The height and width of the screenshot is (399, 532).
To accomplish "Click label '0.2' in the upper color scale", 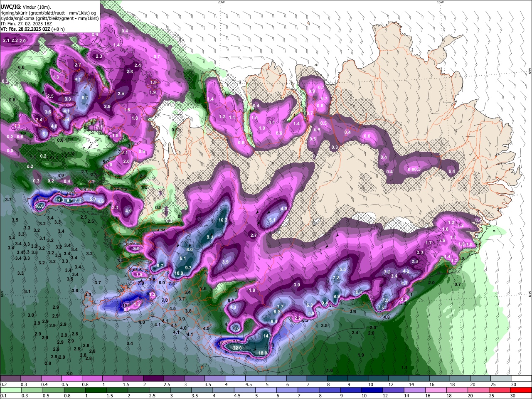I will click(3, 385).
